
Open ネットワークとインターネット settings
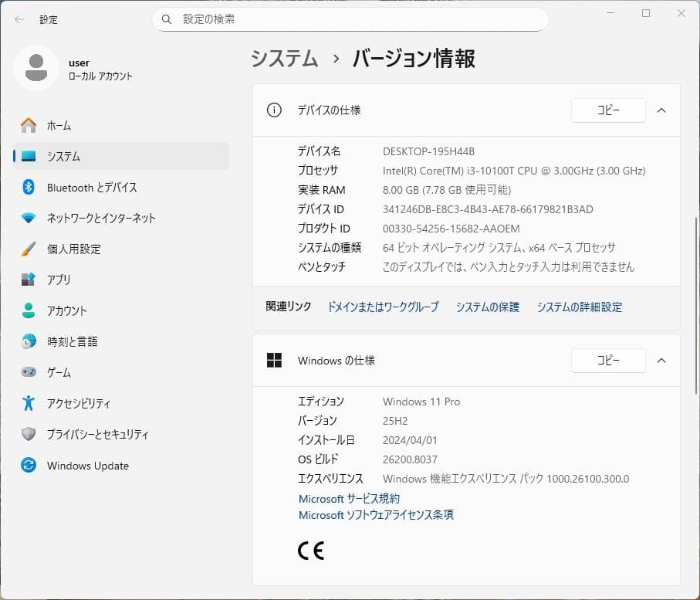tap(121, 218)
